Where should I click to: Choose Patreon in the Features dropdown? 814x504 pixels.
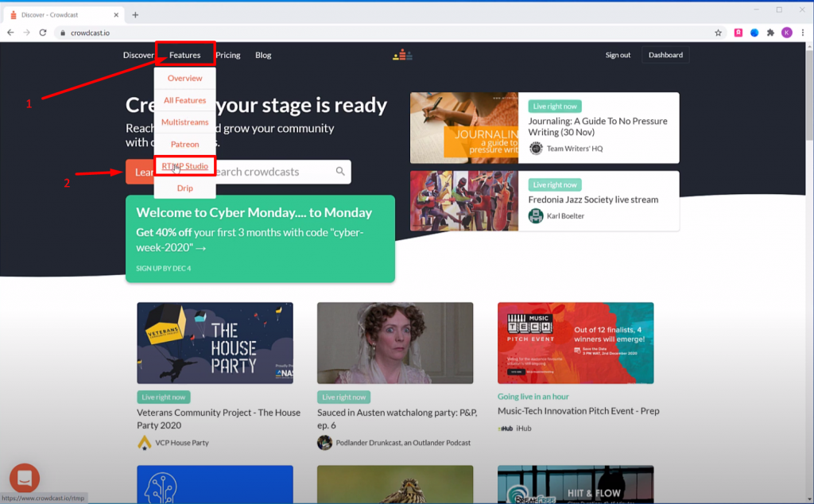coord(184,145)
